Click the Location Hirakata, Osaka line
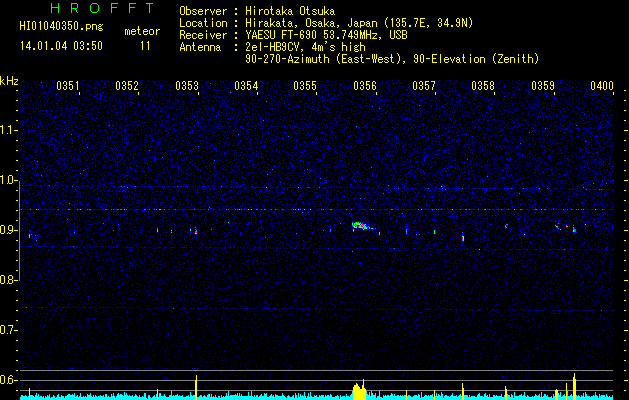Screen dimensions: 629x400 [326, 23]
